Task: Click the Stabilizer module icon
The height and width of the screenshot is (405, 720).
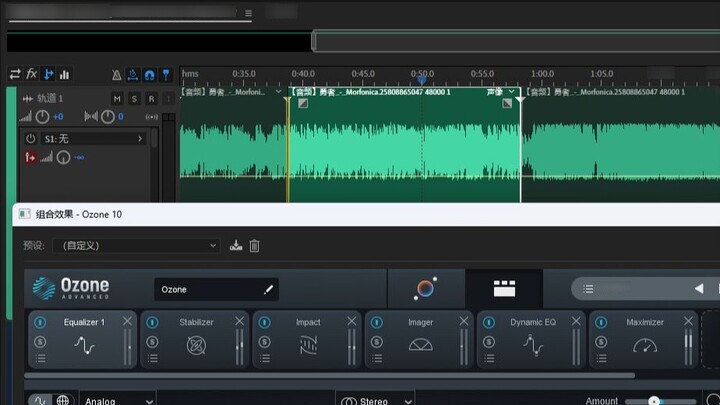Action: pos(196,346)
